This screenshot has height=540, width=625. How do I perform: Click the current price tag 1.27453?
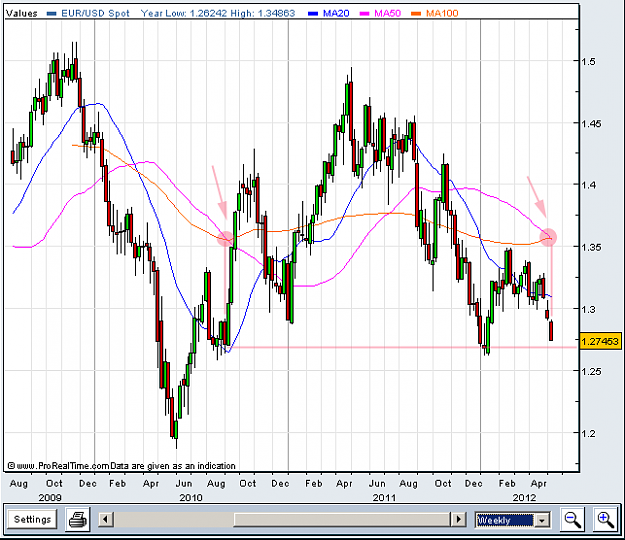[x=600, y=341]
